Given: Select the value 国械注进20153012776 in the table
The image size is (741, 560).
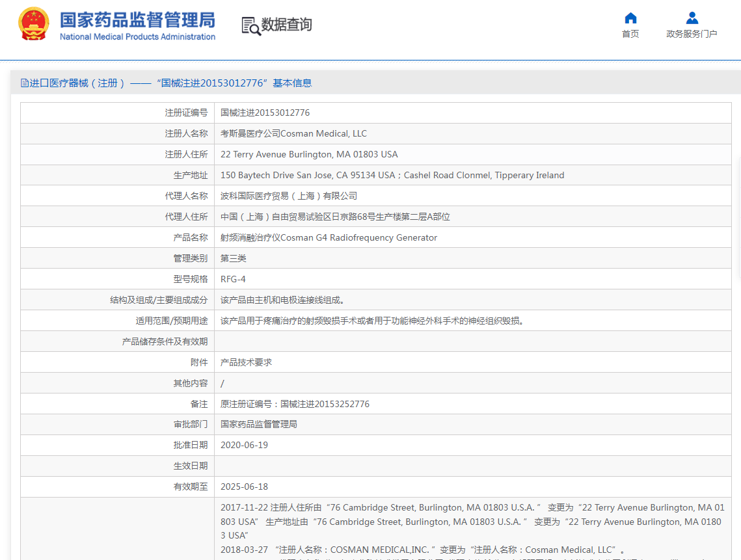Looking at the screenshot, I should (x=265, y=113).
